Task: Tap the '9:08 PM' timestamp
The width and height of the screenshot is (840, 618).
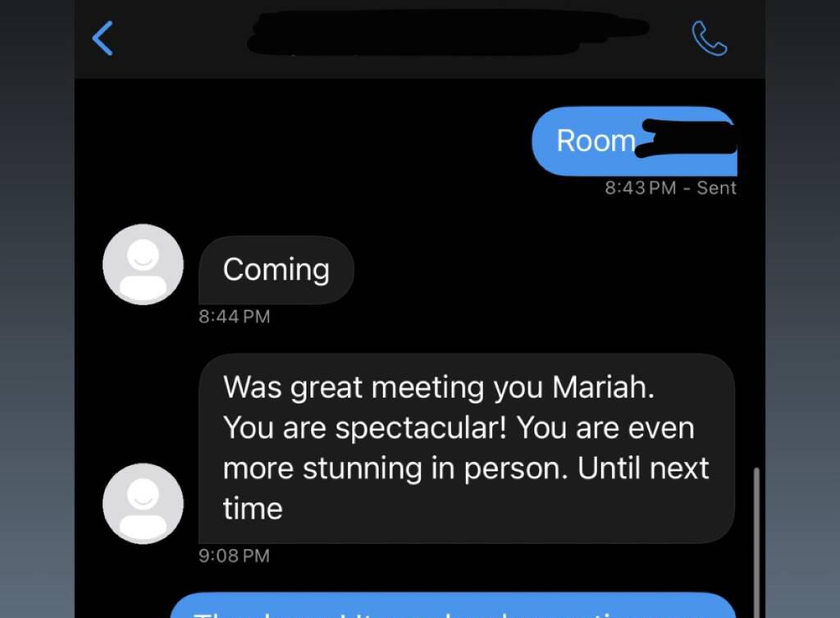Action: point(235,556)
